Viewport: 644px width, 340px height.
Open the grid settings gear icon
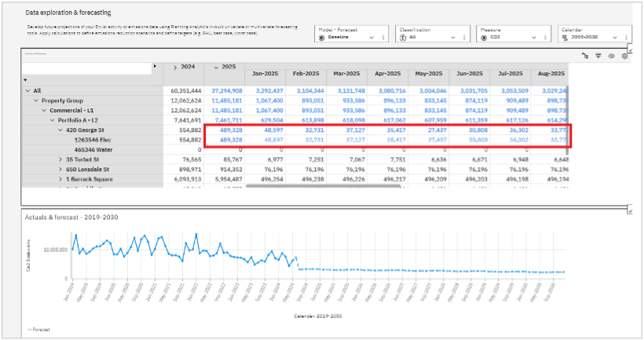624,56
